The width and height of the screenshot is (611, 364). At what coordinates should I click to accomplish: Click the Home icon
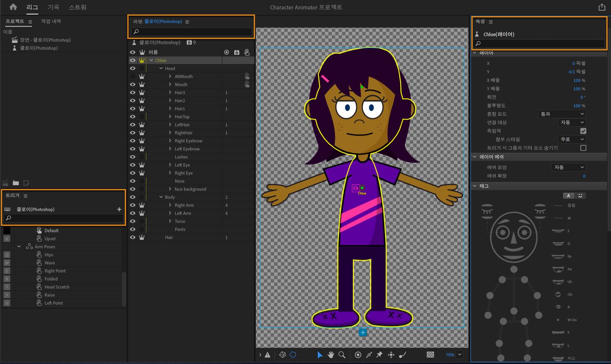click(13, 7)
